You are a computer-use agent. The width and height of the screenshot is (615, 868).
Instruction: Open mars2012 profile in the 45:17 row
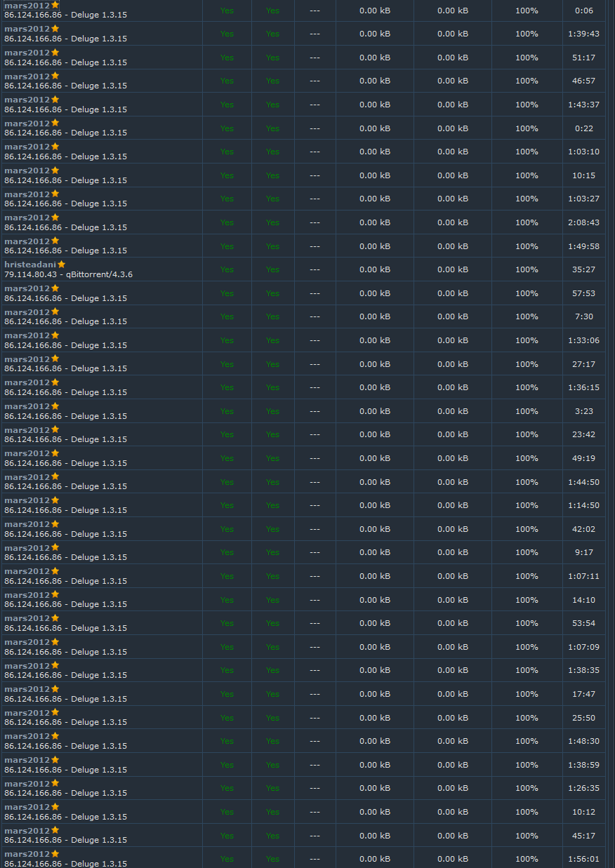(27, 831)
